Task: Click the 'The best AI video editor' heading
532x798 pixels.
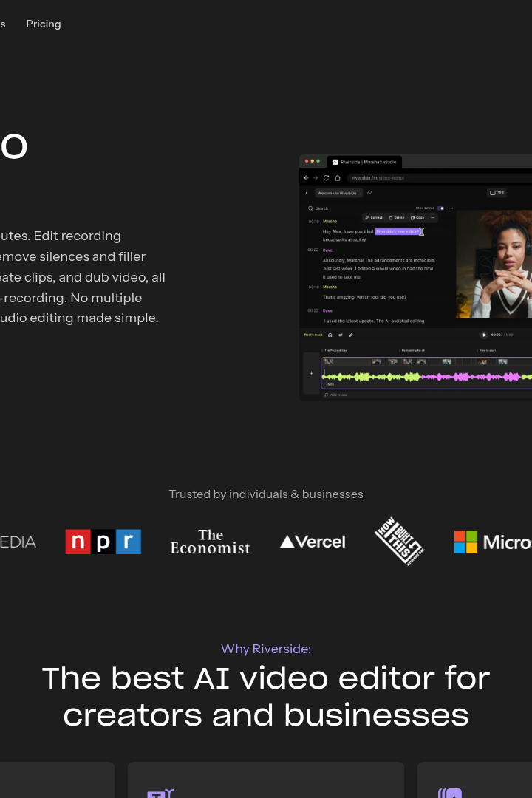Action: point(266,696)
